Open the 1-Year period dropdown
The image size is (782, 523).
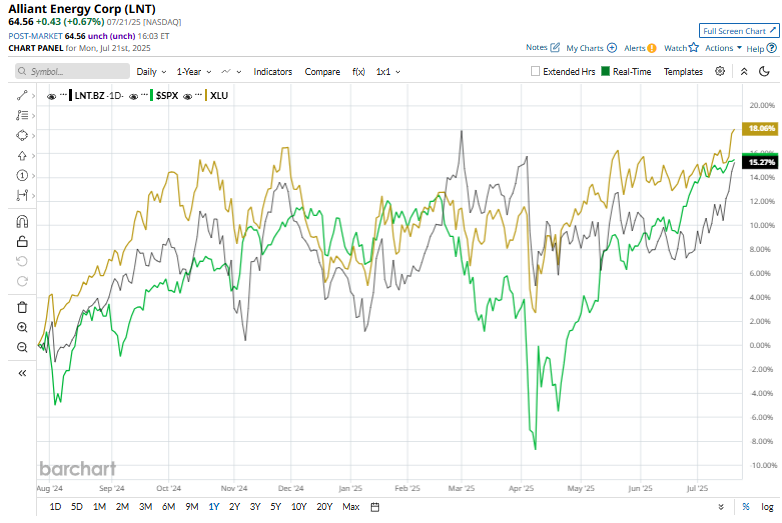point(194,72)
